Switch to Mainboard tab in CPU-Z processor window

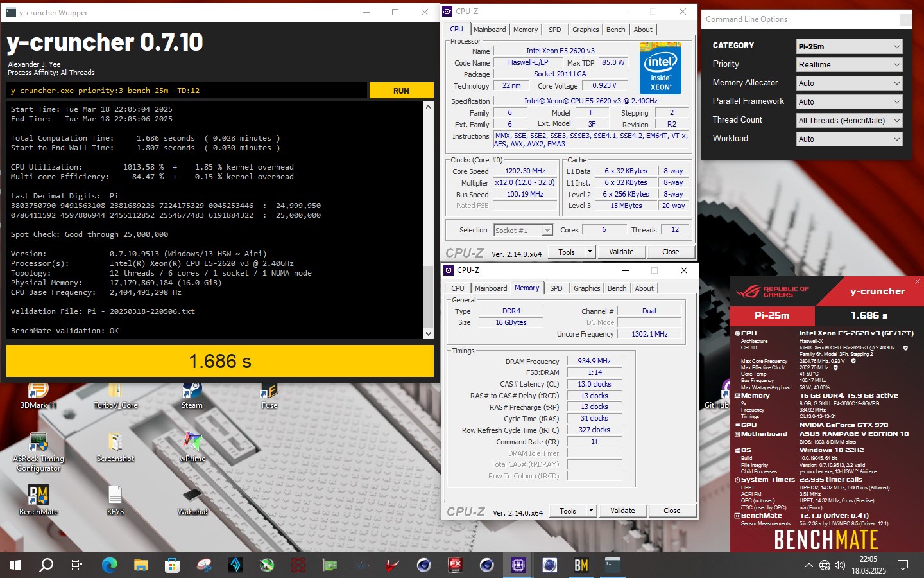[490, 30]
